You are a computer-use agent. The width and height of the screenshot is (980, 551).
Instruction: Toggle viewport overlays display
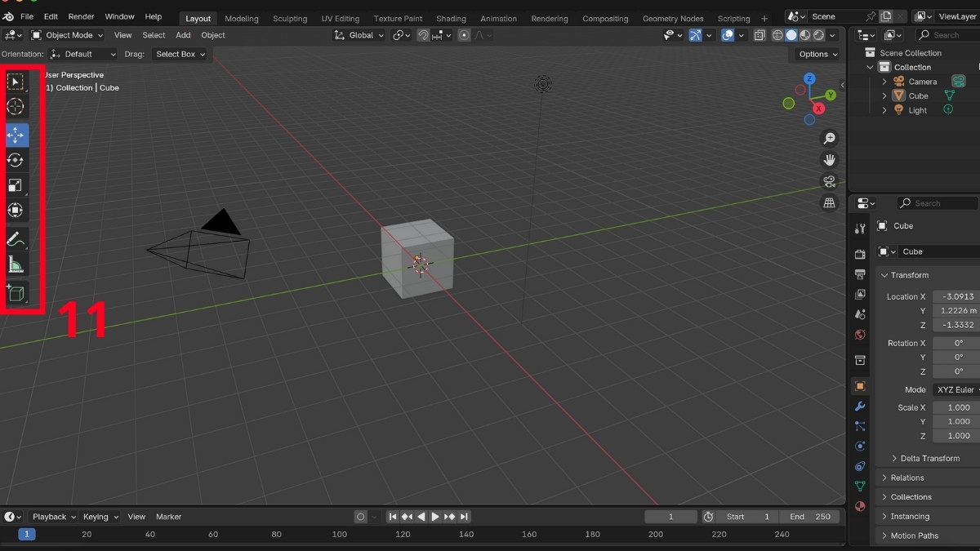coord(728,35)
